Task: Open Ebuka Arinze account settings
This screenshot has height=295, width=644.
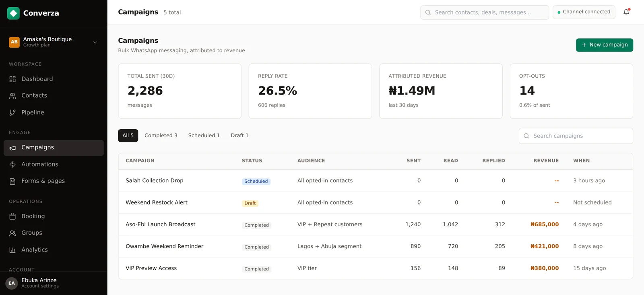Action: (54, 283)
